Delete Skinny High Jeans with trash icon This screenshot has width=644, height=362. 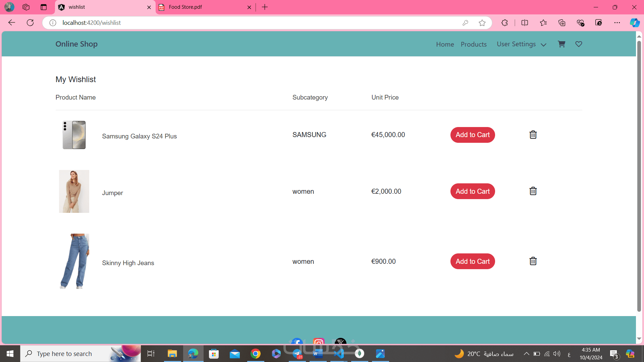(533, 261)
